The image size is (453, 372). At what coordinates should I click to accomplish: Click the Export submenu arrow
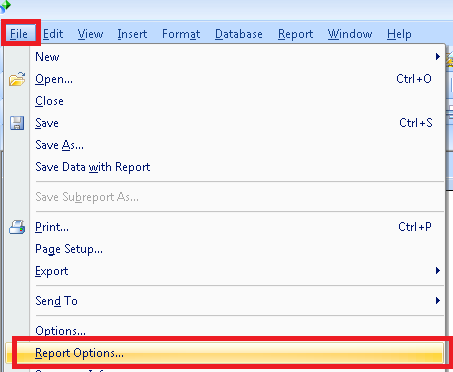pos(438,270)
